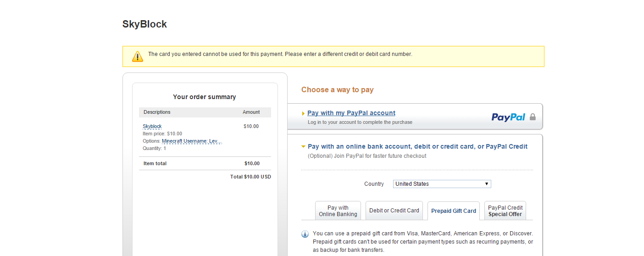Collapse the bank account or card section arrow

303,147
